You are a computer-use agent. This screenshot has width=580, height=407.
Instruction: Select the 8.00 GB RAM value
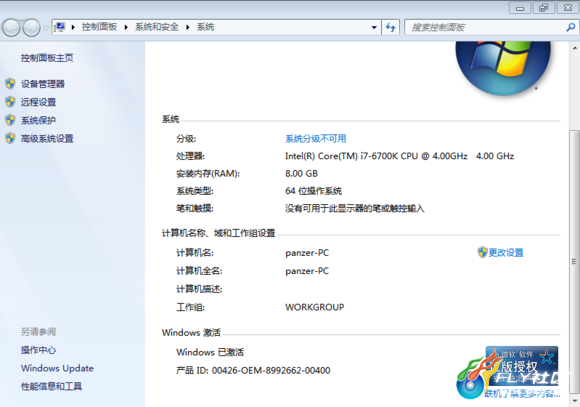pyautogui.click(x=301, y=174)
